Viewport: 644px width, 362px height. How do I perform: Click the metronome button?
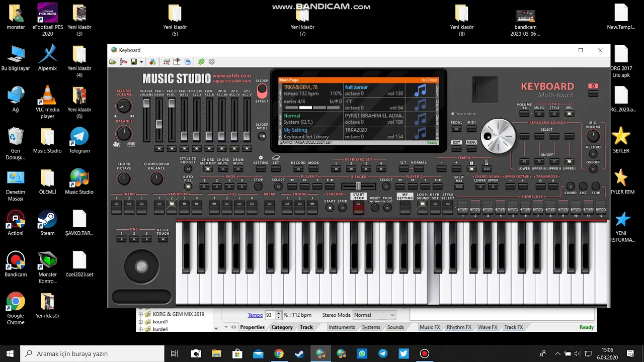(486, 169)
